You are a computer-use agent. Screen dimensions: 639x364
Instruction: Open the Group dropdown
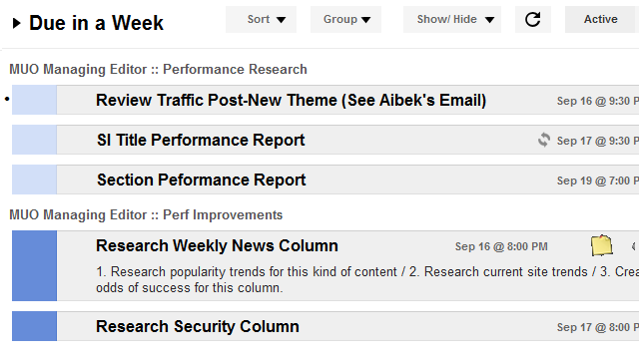[346, 19]
